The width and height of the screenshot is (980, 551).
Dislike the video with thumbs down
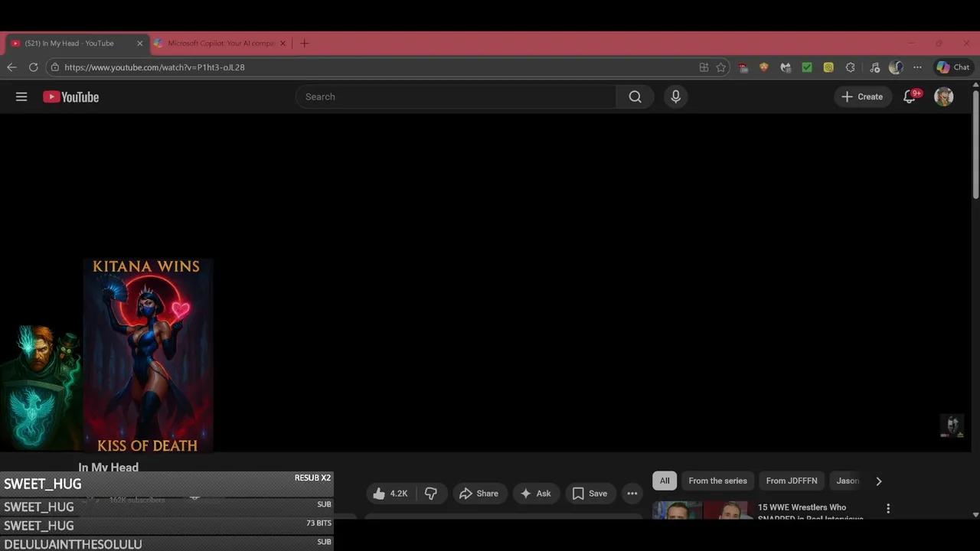tap(431, 494)
